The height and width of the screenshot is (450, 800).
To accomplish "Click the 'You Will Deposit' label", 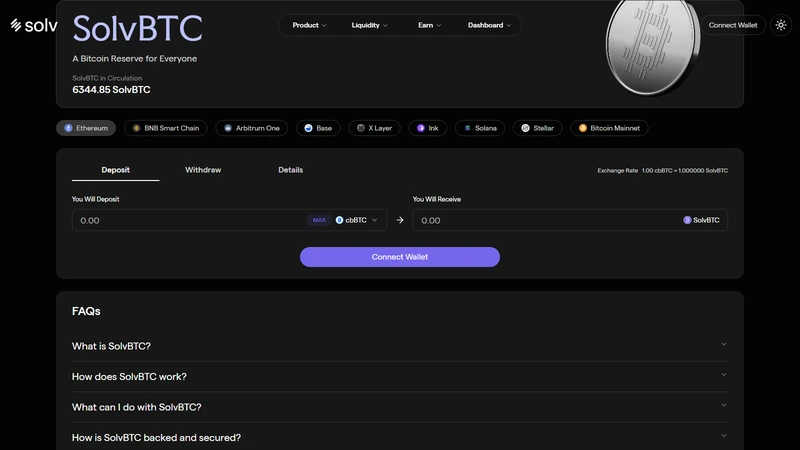I will click(95, 199).
